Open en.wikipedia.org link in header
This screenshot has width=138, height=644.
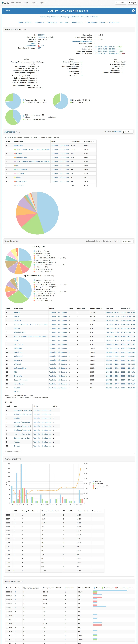78,11
